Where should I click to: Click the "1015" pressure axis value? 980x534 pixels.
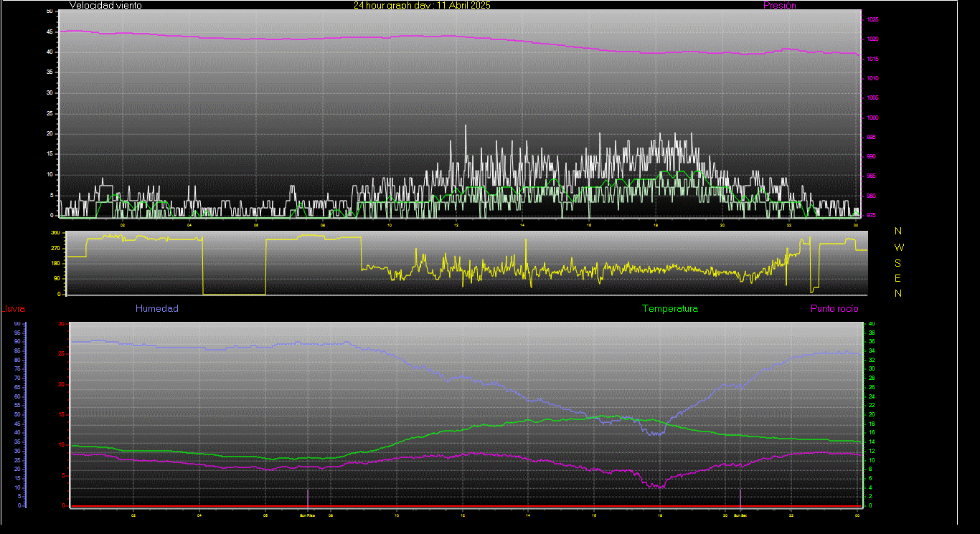872,59
